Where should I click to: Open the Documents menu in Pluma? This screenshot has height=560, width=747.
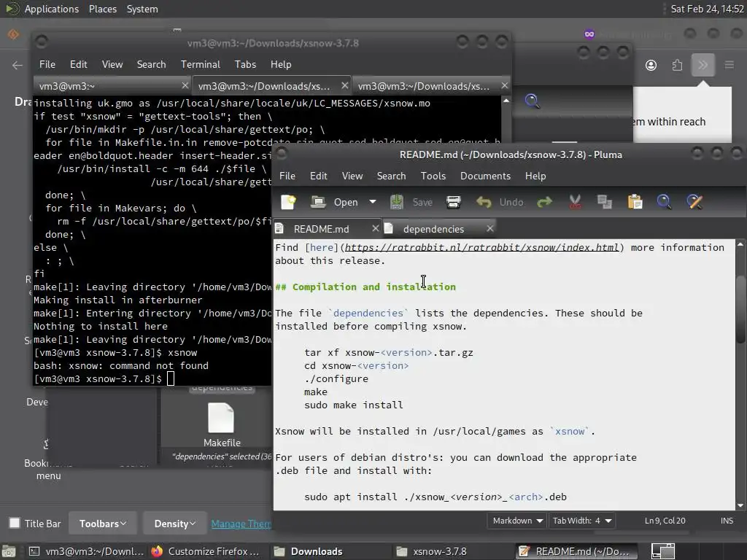point(485,176)
